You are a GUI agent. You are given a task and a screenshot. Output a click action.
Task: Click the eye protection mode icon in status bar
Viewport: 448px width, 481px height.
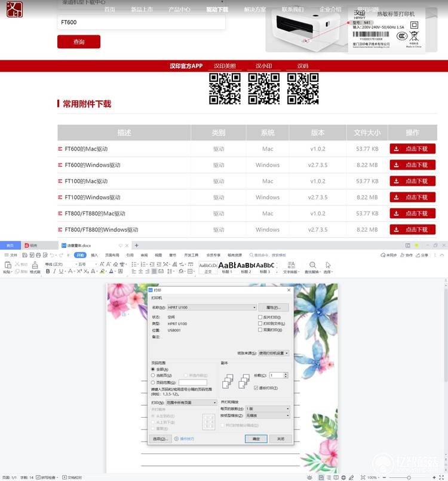click(309, 477)
